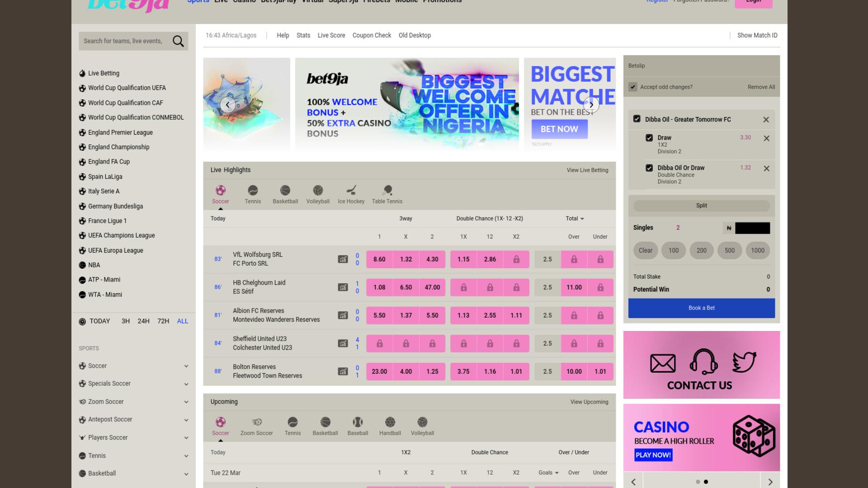This screenshot has width=868, height=488.
Task: Click the headset support icon
Action: (703, 361)
